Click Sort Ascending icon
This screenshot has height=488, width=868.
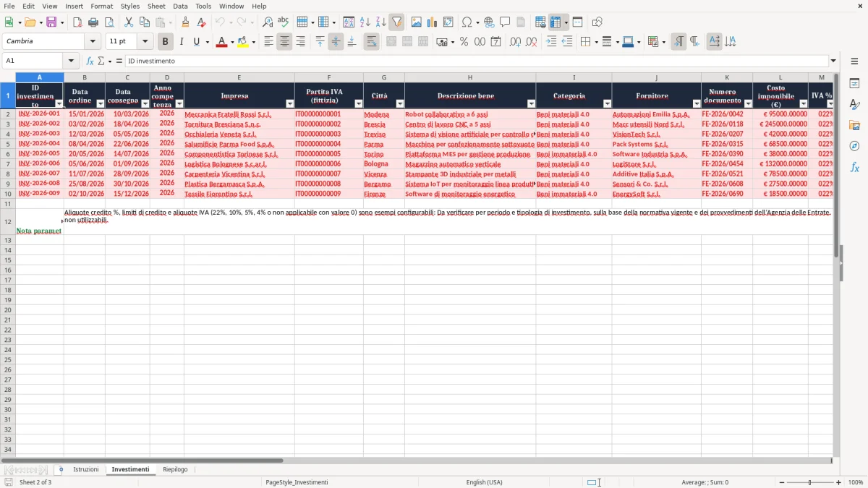pos(365,22)
